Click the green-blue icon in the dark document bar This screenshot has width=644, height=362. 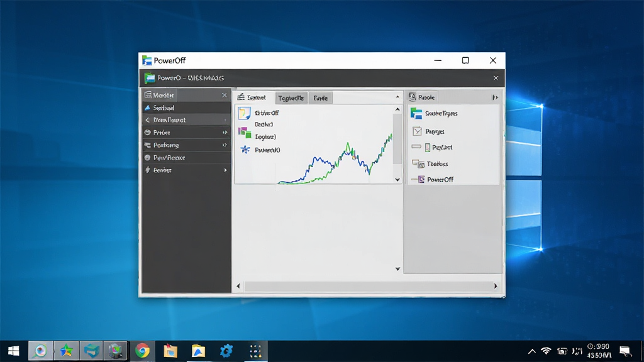150,78
